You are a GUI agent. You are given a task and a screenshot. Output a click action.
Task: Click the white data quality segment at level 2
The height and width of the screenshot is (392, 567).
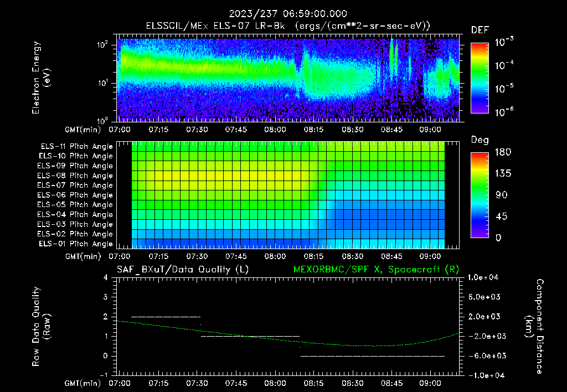[x=166, y=317]
